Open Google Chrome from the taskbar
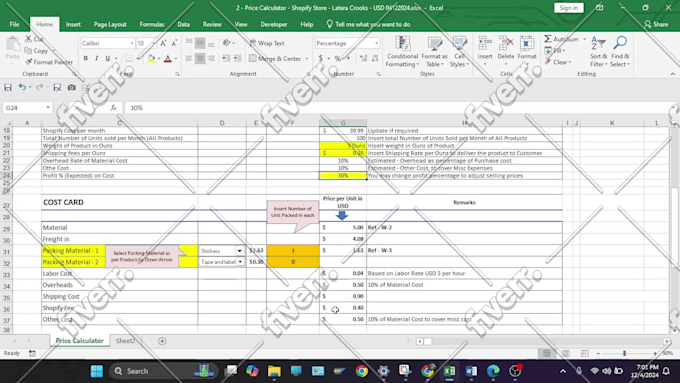 [362, 371]
